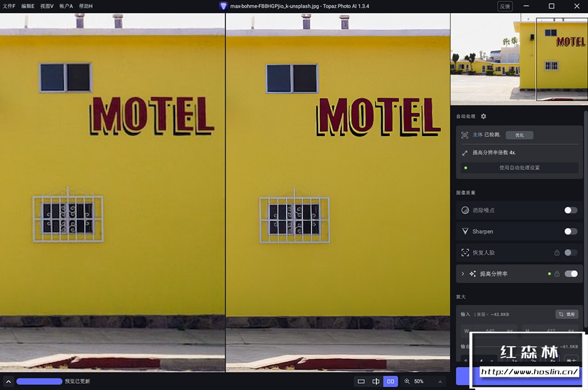
Task: Click the 放大 section heading
Action: click(461, 297)
